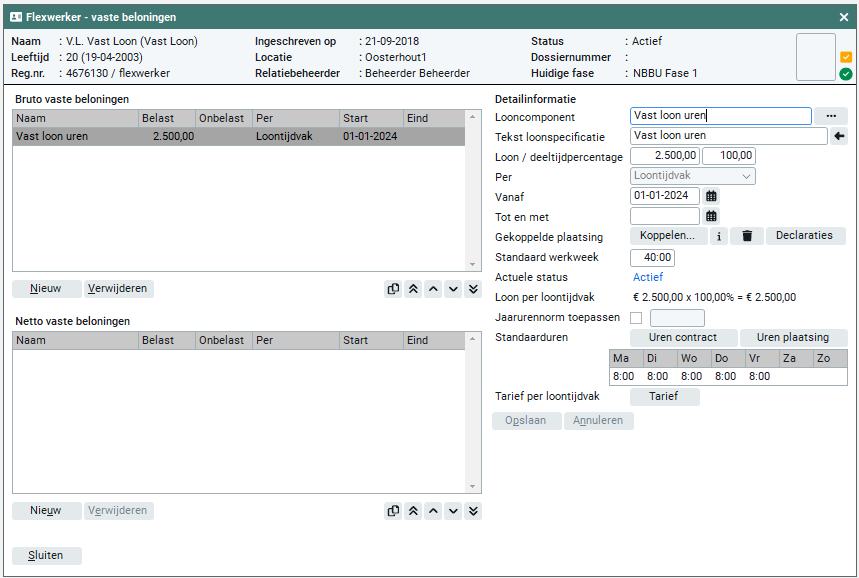Open the Per Loontijdvak dropdown
Screen dimensions: 859x578
(692, 176)
